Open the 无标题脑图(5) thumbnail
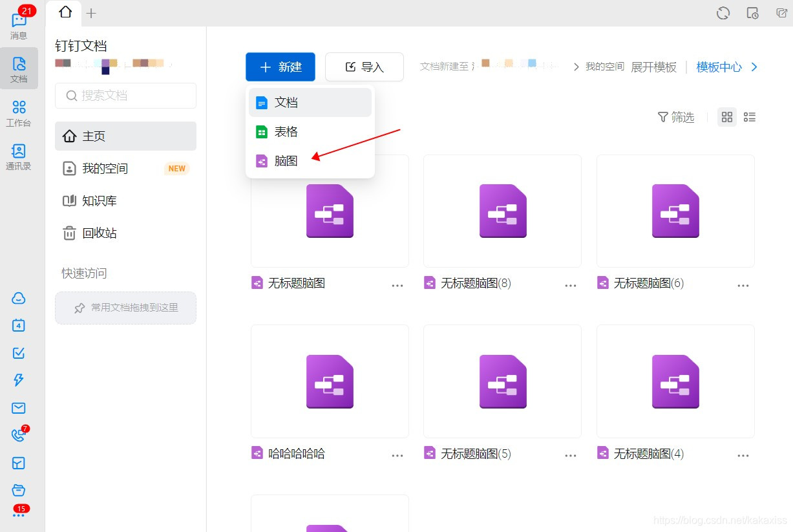 coord(502,381)
